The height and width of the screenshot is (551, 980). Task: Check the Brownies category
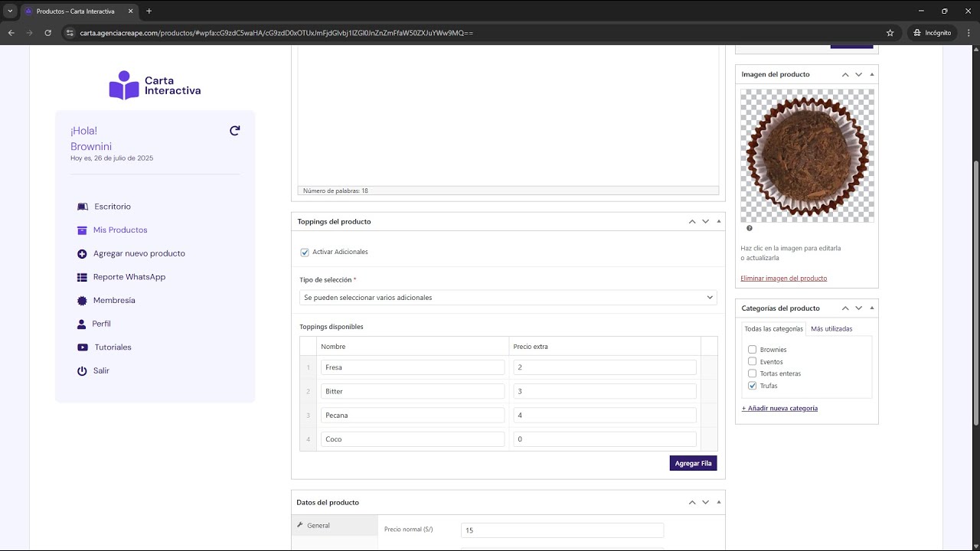click(752, 350)
